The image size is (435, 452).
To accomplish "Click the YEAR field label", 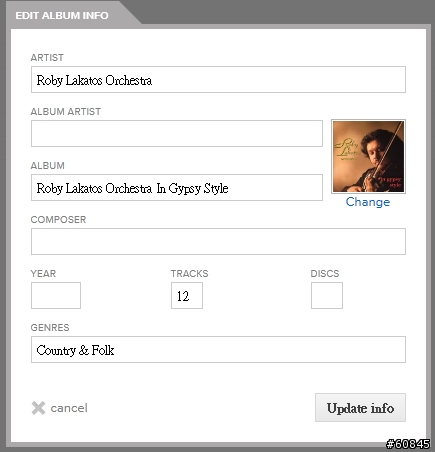I will pyautogui.click(x=43, y=274).
